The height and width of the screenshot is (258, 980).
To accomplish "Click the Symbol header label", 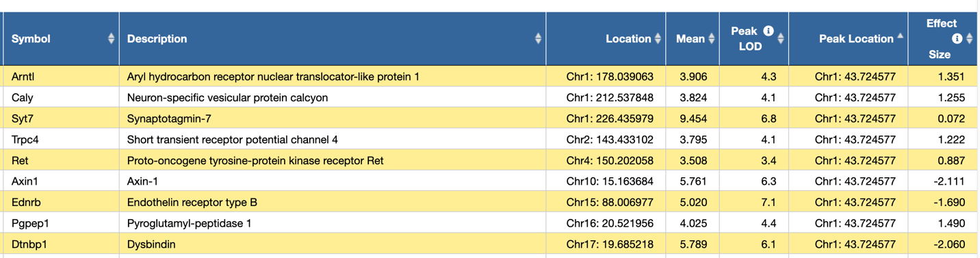I will pyautogui.click(x=31, y=39).
